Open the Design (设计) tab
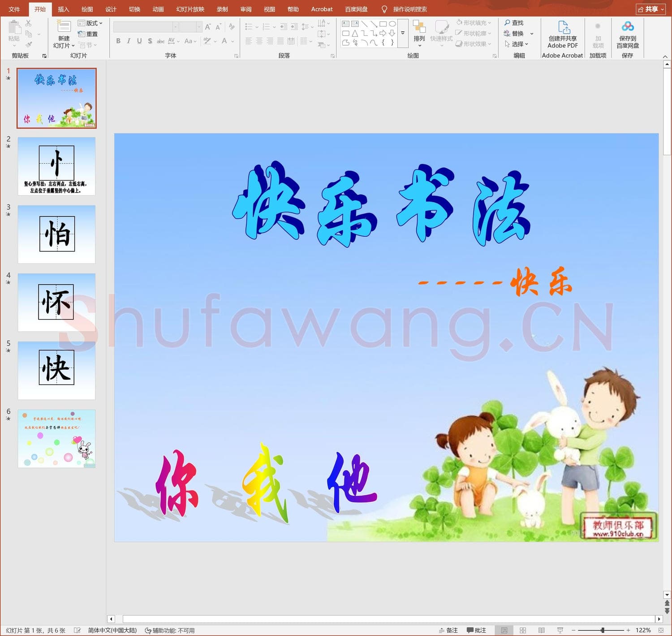 111,9
